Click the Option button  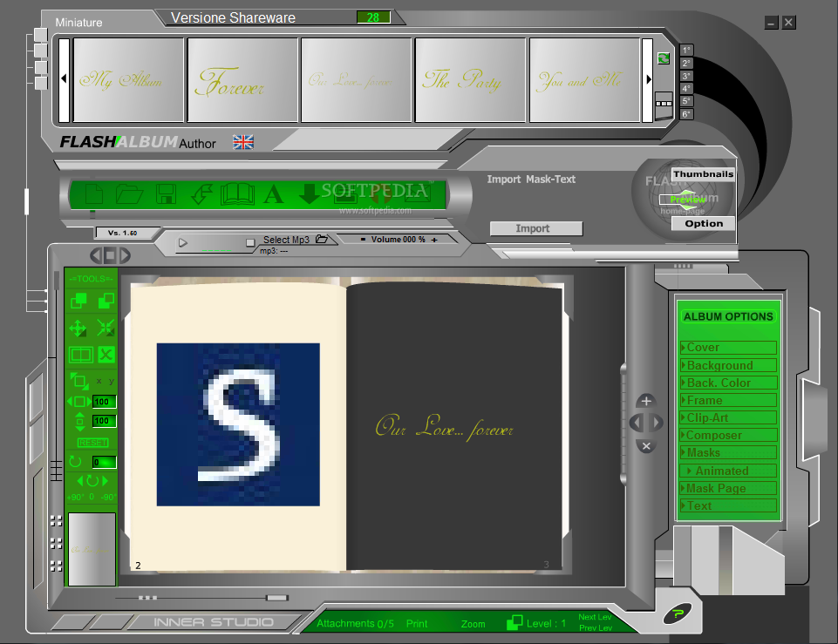coord(704,224)
